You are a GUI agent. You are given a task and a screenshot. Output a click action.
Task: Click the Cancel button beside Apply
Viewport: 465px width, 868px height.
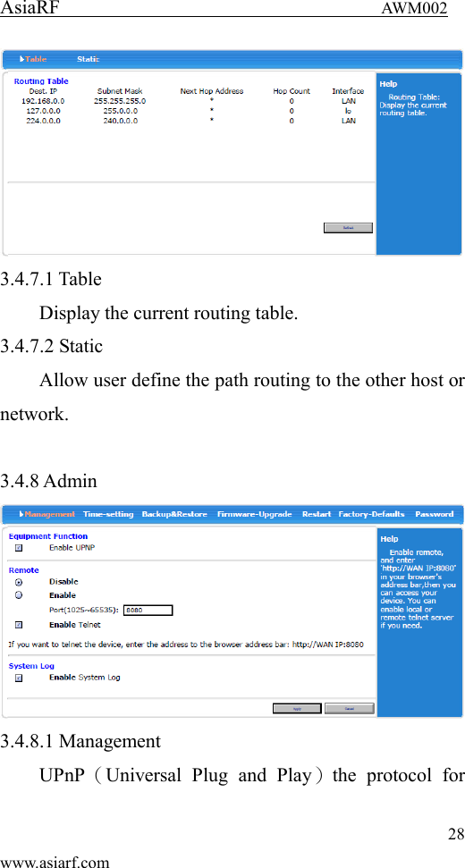350,709
